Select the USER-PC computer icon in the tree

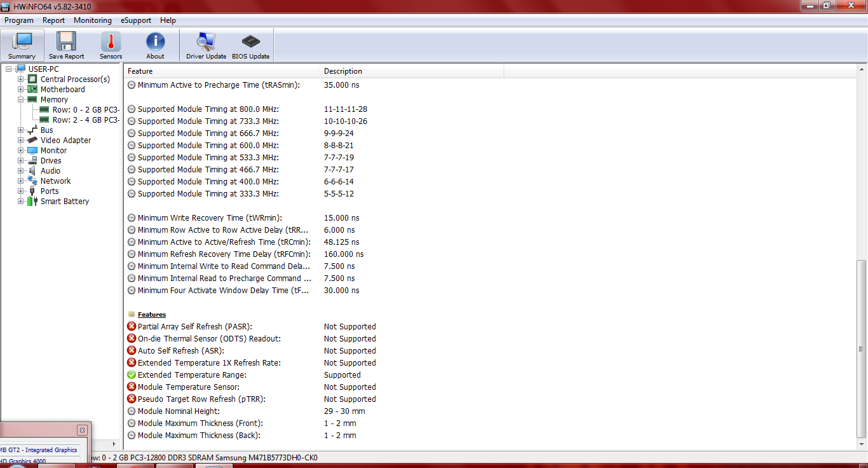(x=21, y=69)
